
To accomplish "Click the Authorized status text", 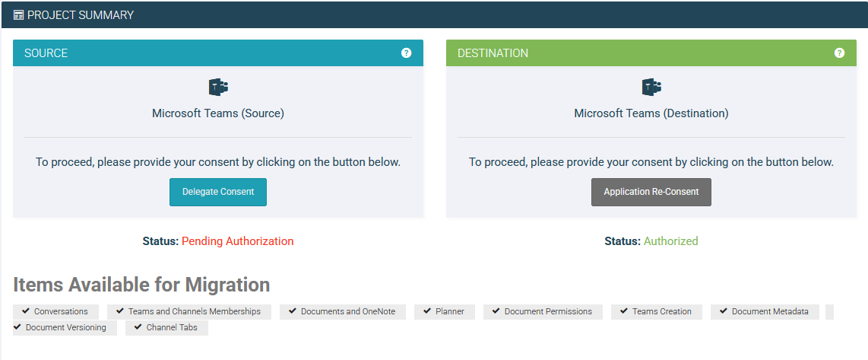I will [670, 241].
